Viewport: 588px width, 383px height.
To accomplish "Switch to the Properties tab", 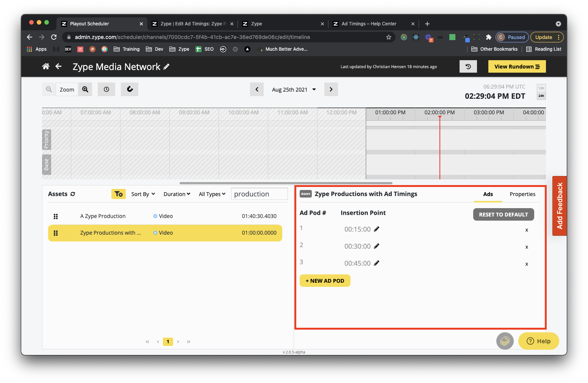I will [x=522, y=194].
